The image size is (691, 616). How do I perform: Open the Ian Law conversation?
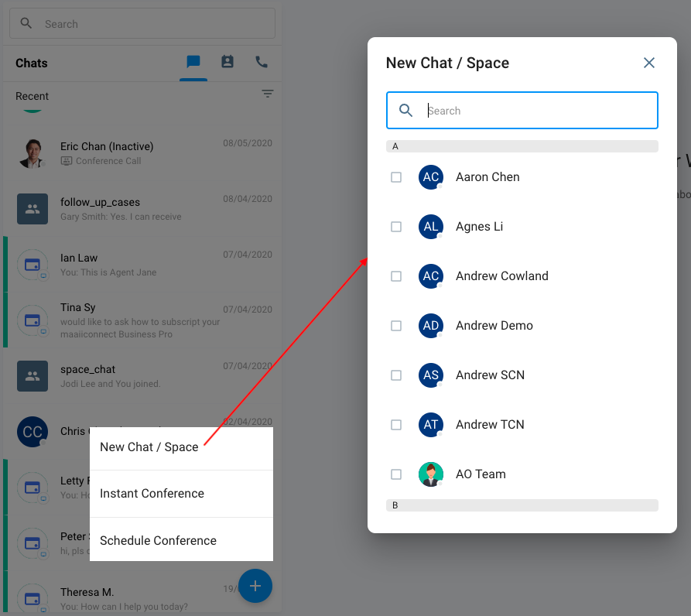click(142, 265)
